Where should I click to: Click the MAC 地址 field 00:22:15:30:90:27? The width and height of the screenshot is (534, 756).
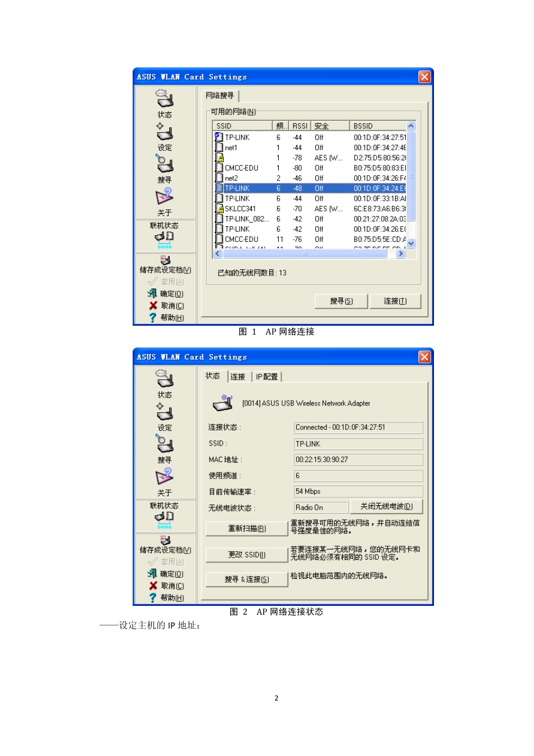coord(358,460)
